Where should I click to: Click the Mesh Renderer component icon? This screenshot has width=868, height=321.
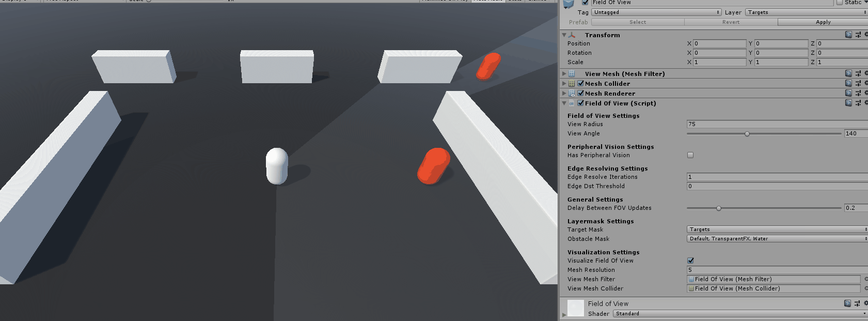click(572, 94)
